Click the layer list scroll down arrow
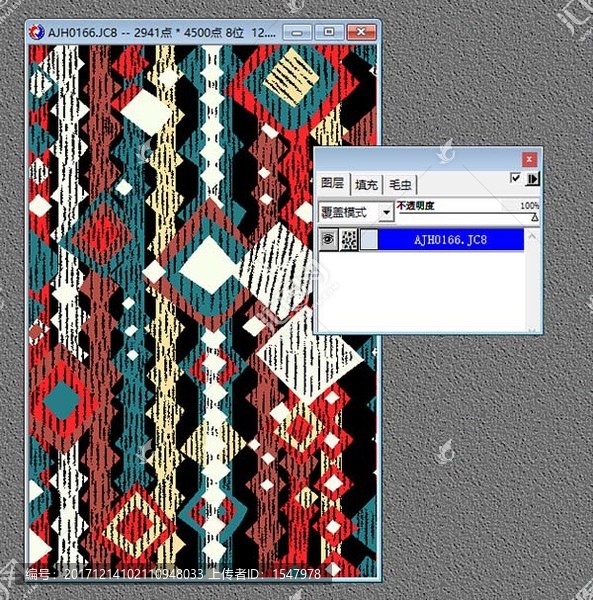Viewport: 593px width, 600px height. coord(532,330)
